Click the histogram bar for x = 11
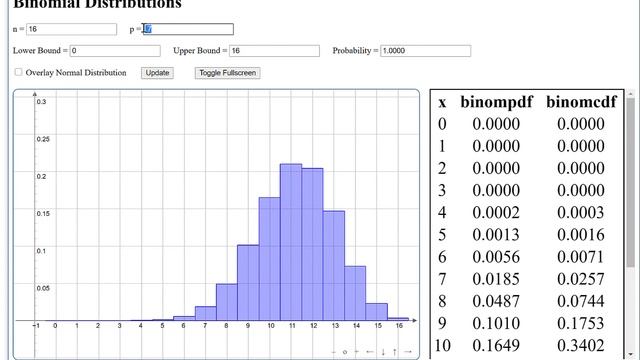The height and width of the screenshot is (360, 640). tap(291, 242)
